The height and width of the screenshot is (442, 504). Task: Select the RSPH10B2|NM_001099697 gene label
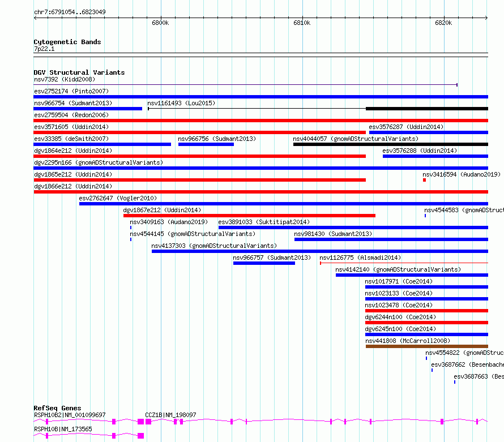coord(70,415)
